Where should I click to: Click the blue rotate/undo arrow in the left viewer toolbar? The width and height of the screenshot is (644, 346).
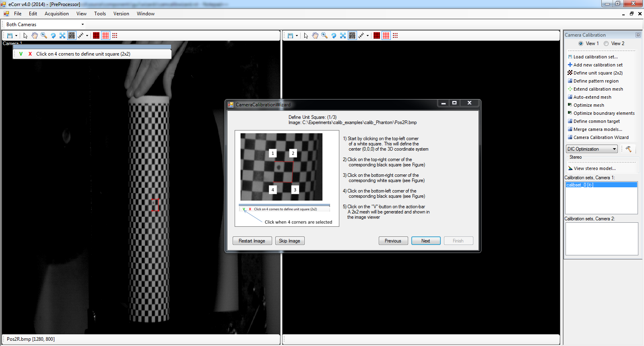point(53,35)
